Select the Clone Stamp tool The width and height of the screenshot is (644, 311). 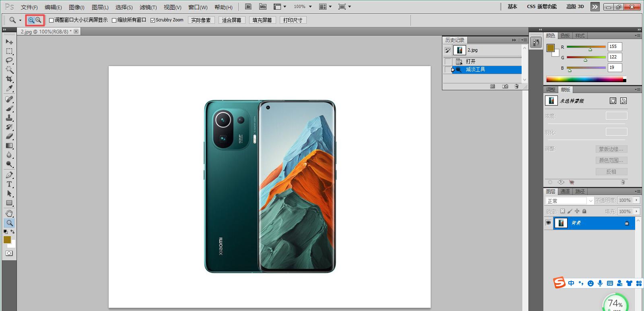pyautogui.click(x=9, y=118)
